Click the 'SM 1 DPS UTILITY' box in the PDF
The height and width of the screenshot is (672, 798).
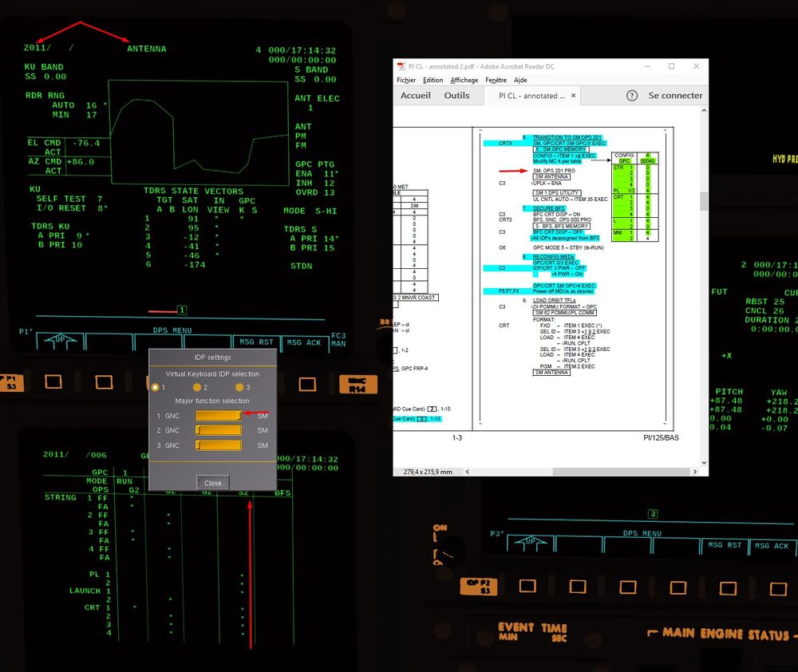[556, 193]
